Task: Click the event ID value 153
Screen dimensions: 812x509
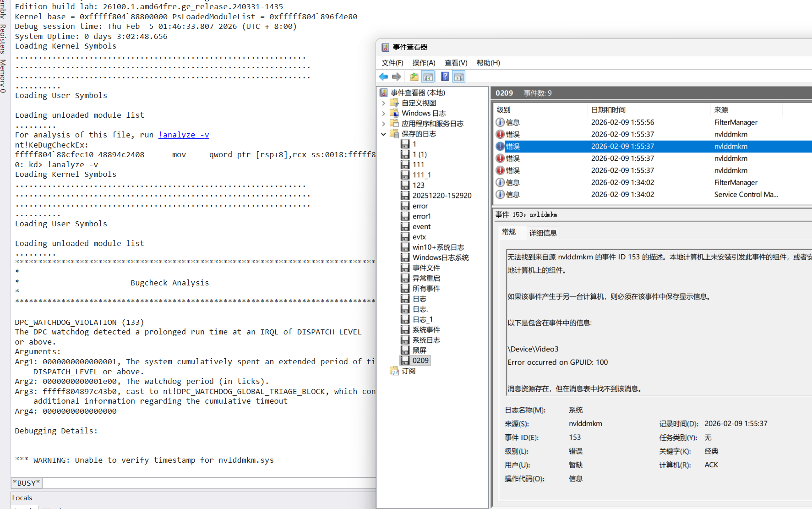Action: click(575, 438)
